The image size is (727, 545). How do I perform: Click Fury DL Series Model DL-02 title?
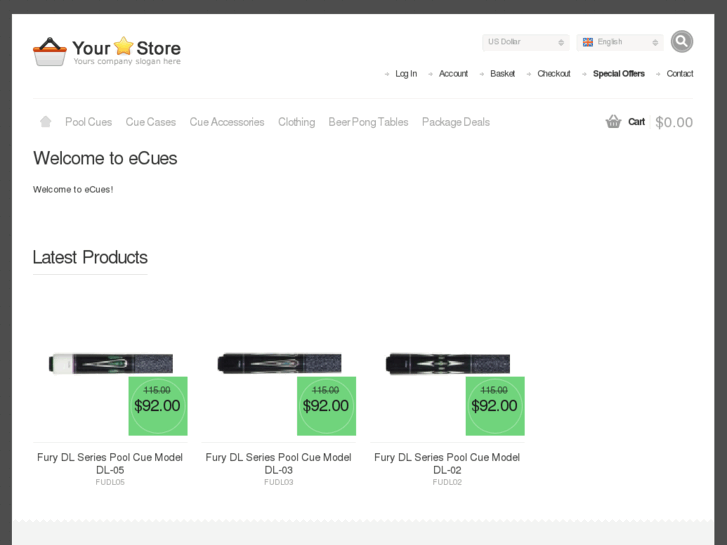coord(447,463)
